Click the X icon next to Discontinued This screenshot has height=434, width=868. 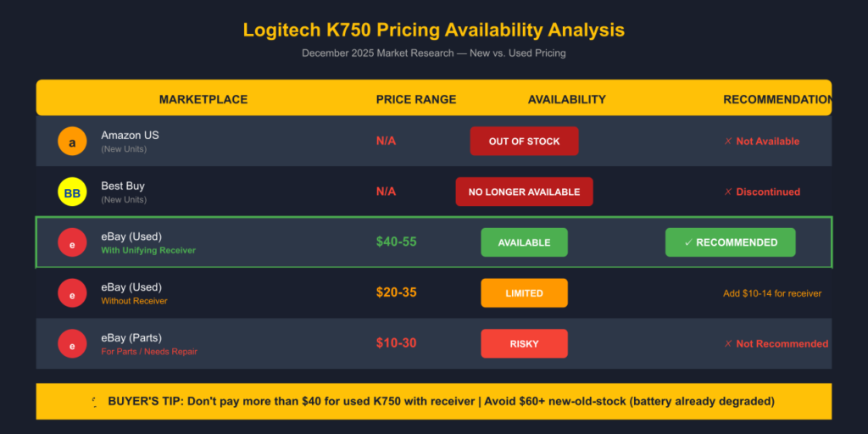point(728,192)
